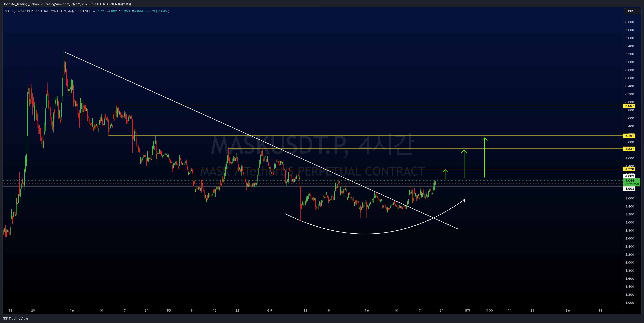Click the green 4.044 current price label
Viewport: 644px width, 323px height.
pos(632,182)
